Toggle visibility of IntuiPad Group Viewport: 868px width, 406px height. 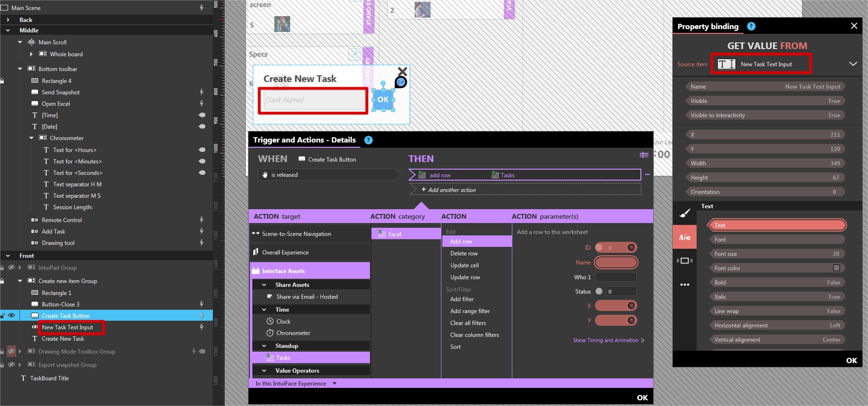pos(12,267)
